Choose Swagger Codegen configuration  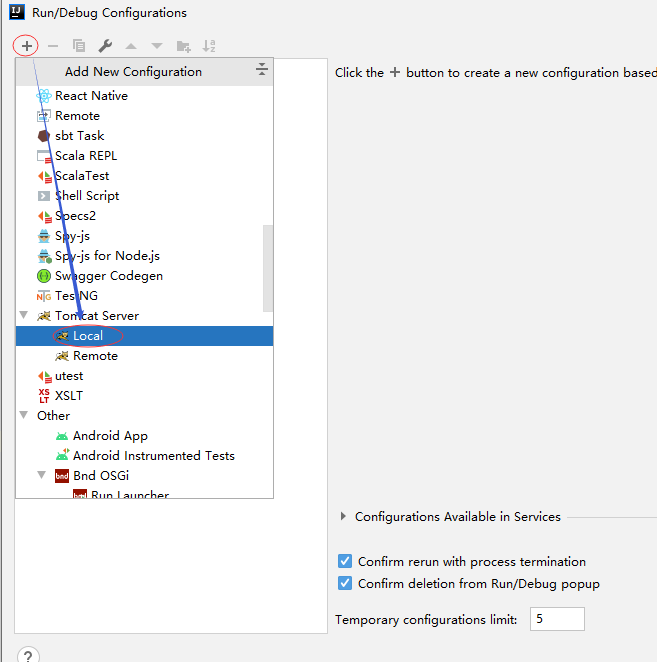click(144, 276)
